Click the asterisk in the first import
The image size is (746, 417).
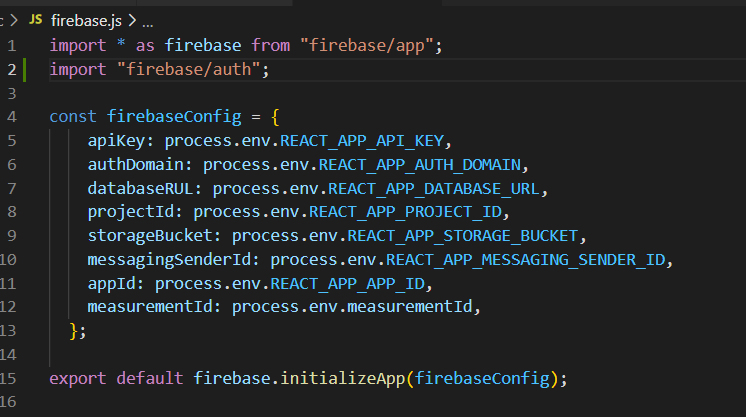pyautogui.click(x=121, y=44)
